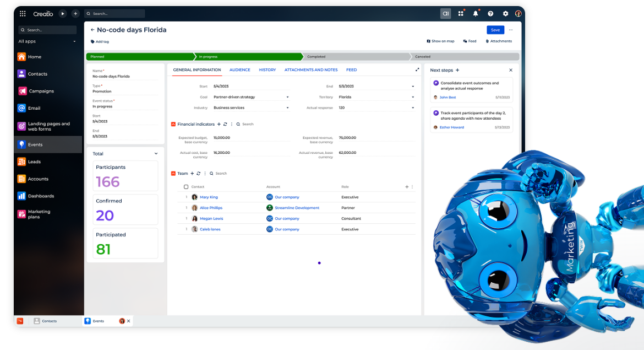Image resolution: width=644 pixels, height=350 pixels.
Task: Click the Save button
Action: pyautogui.click(x=495, y=30)
